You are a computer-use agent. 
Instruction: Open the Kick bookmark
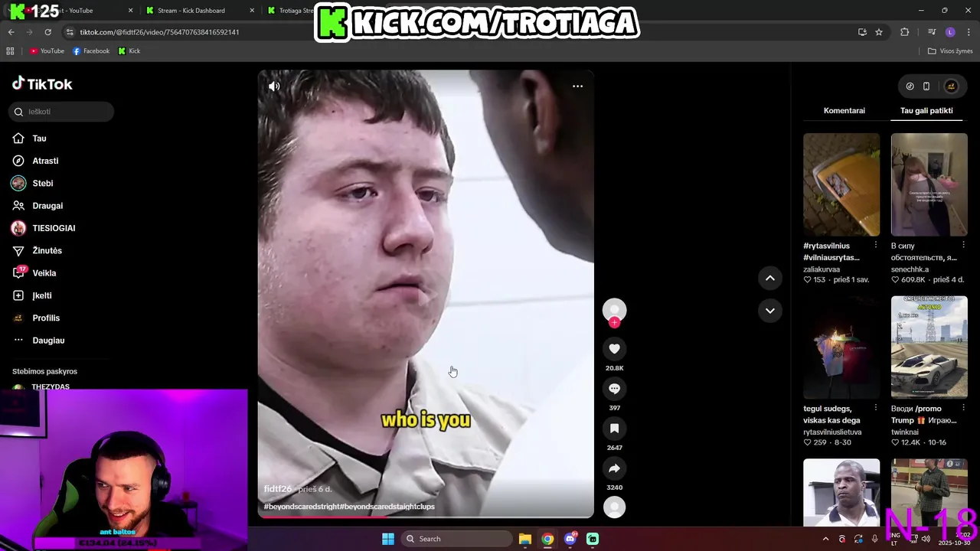tap(129, 51)
